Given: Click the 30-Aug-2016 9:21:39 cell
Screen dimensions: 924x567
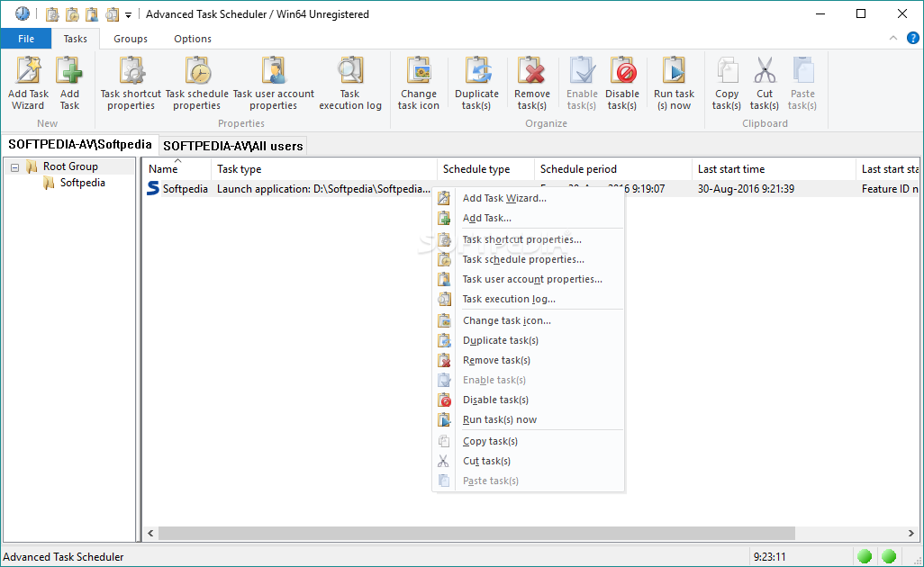Looking at the screenshot, I should [746, 189].
